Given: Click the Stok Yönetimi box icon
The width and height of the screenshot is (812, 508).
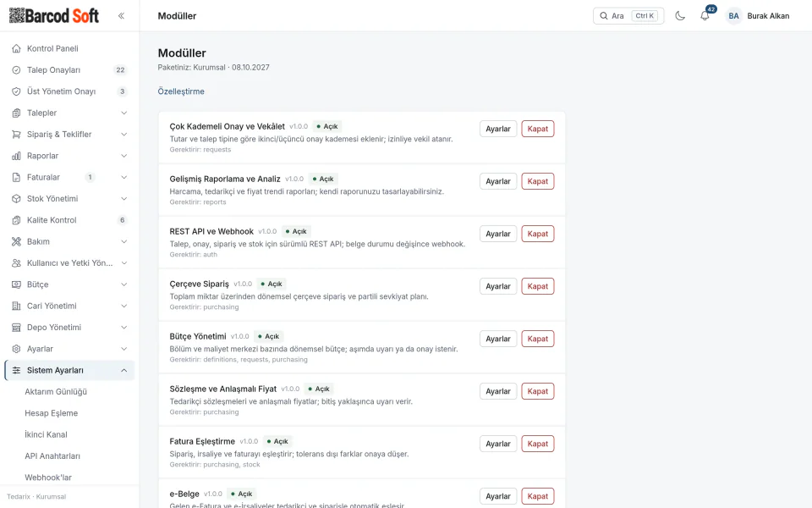Looking at the screenshot, I should (17, 198).
